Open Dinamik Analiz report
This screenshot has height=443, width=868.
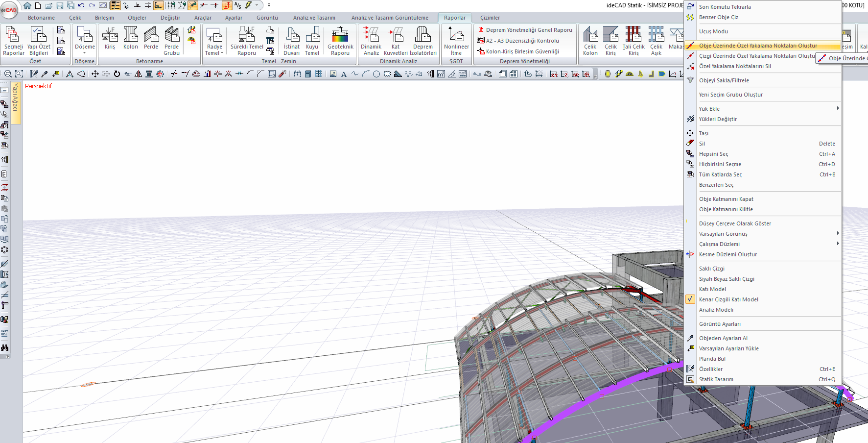point(371,41)
